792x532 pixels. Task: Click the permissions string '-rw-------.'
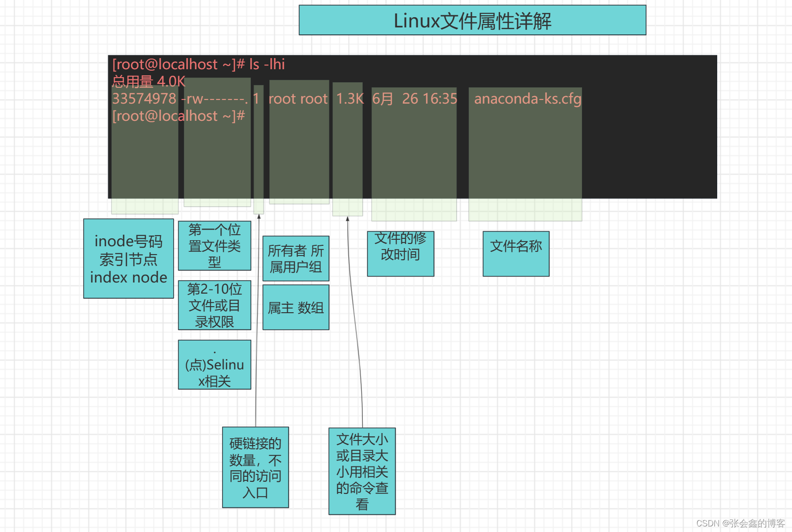(215, 99)
